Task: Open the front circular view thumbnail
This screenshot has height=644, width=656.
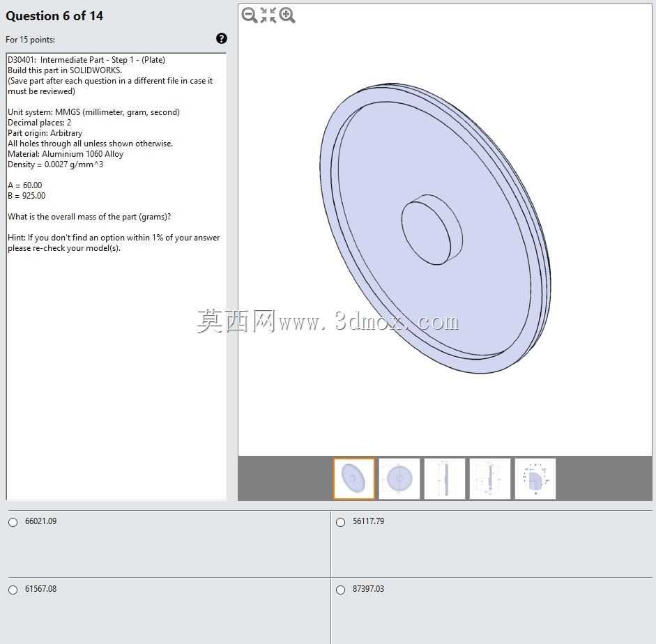Action: (x=399, y=478)
